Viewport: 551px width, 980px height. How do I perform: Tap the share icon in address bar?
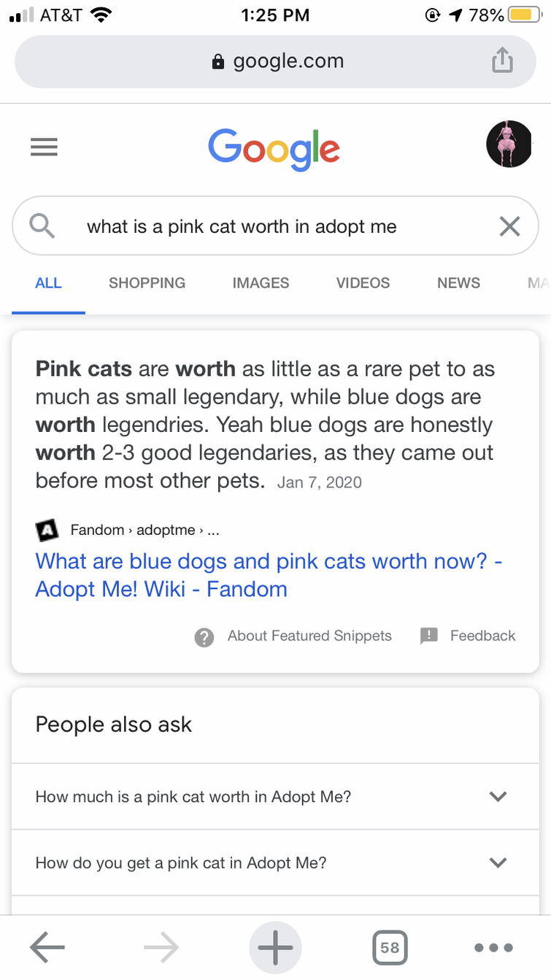pyautogui.click(x=502, y=61)
